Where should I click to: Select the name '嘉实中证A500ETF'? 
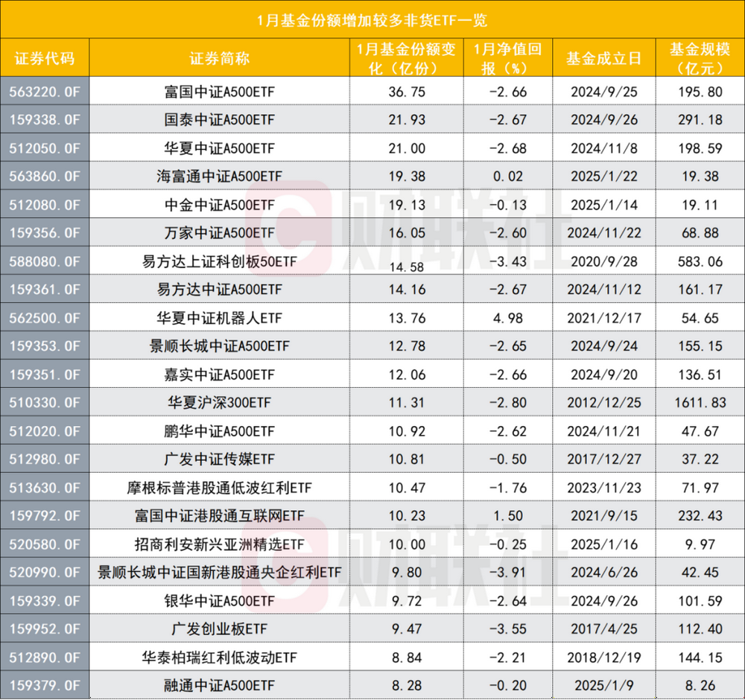[x=220, y=375]
